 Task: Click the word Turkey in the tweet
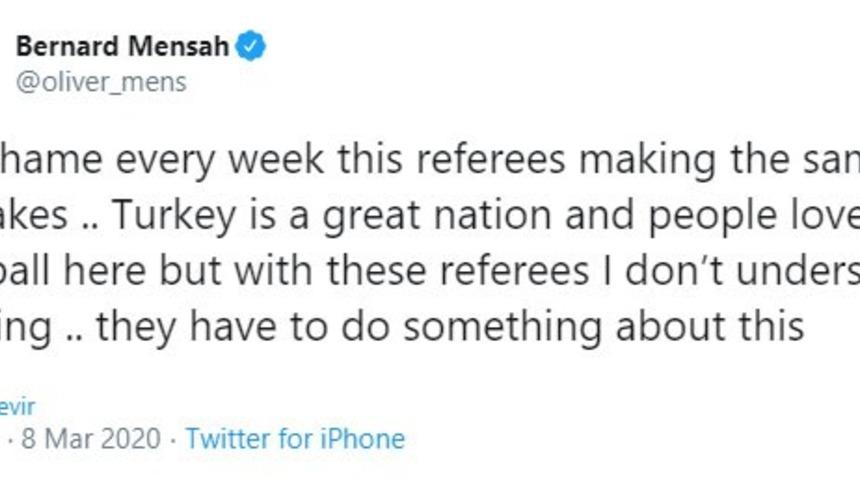click(x=155, y=213)
